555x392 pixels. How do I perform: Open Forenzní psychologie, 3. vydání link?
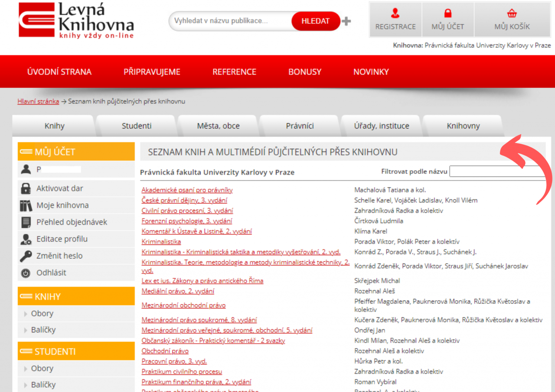[186, 221]
